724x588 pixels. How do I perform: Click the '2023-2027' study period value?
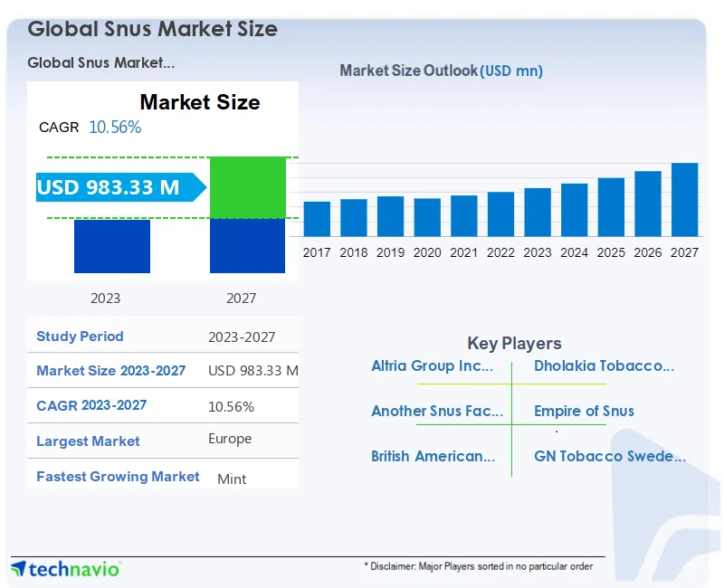coord(242,337)
